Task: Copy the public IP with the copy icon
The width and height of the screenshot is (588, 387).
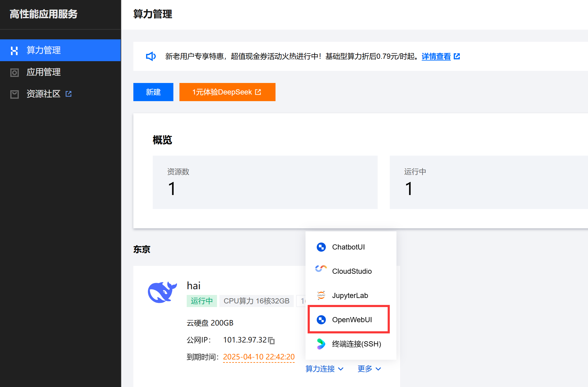Action: 272,340
